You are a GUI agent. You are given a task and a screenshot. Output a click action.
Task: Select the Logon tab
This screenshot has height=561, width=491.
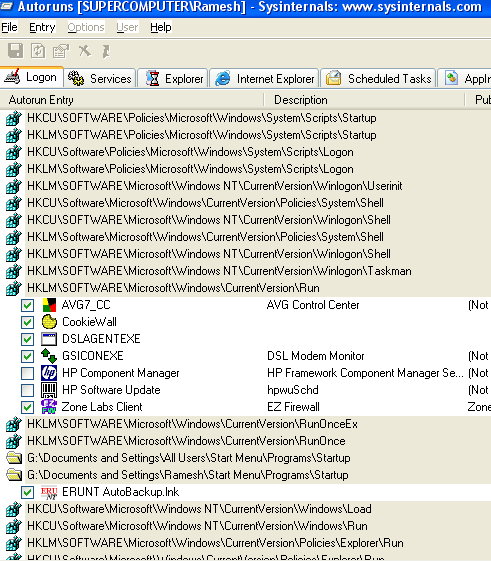pyautogui.click(x=31, y=77)
